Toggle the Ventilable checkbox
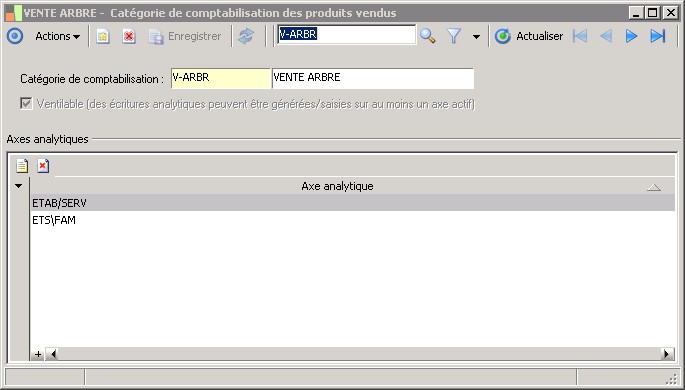The height and width of the screenshot is (390, 685). (26, 104)
